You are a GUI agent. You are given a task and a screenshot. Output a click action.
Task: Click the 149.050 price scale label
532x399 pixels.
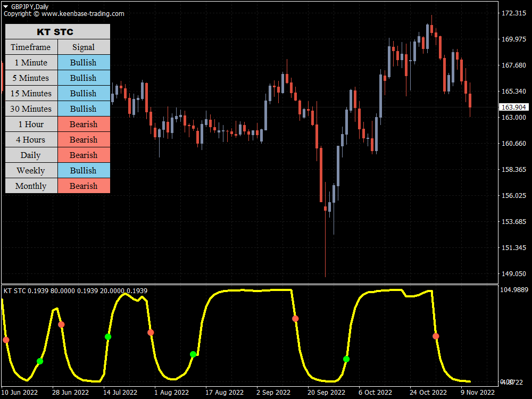[x=514, y=274]
